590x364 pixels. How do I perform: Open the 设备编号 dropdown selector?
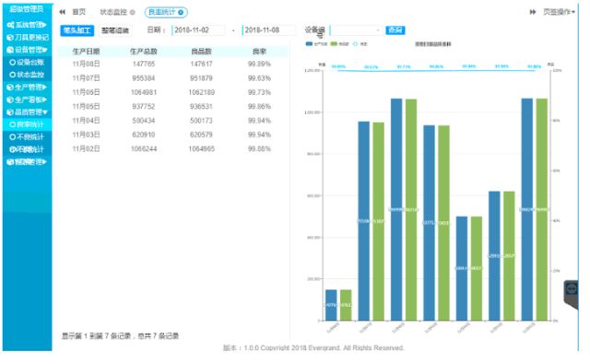pyautogui.click(x=356, y=30)
